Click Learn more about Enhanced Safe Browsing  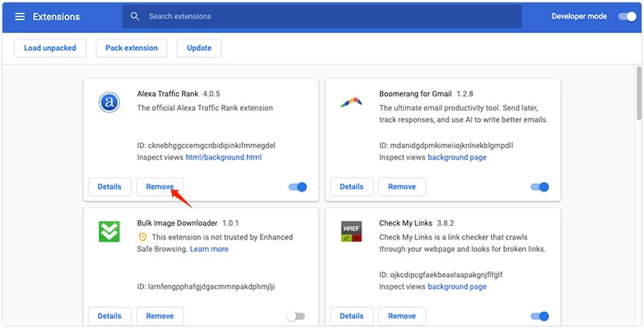click(x=209, y=249)
